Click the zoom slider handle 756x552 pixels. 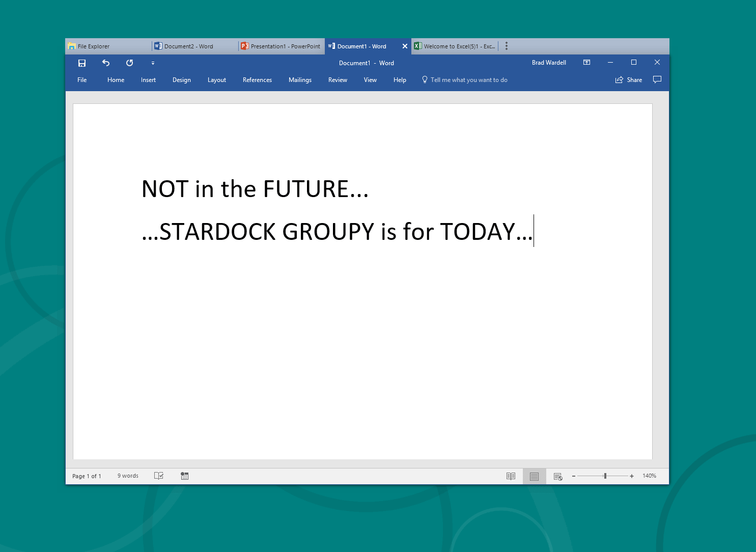tap(605, 476)
